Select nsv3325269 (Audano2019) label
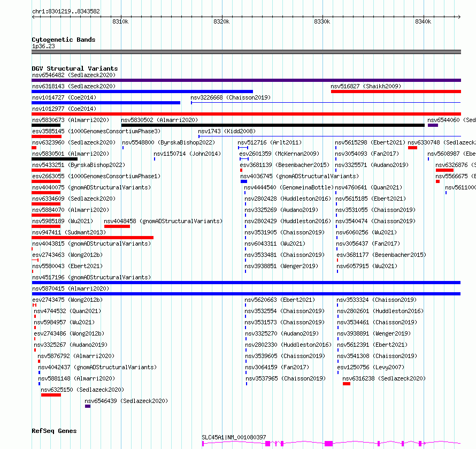This screenshot has height=449, width=476. (281, 210)
